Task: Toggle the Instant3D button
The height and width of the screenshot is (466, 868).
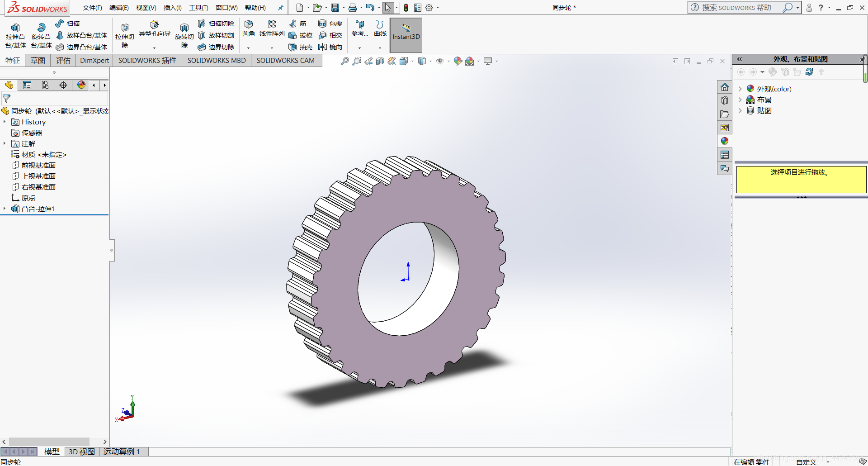Action: (x=406, y=35)
